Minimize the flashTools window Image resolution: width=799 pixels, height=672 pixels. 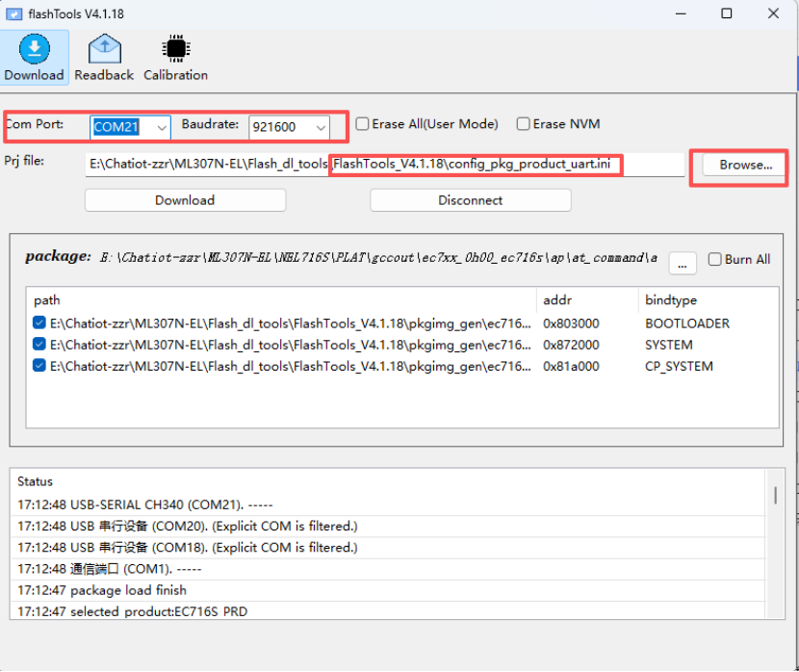coord(681,13)
